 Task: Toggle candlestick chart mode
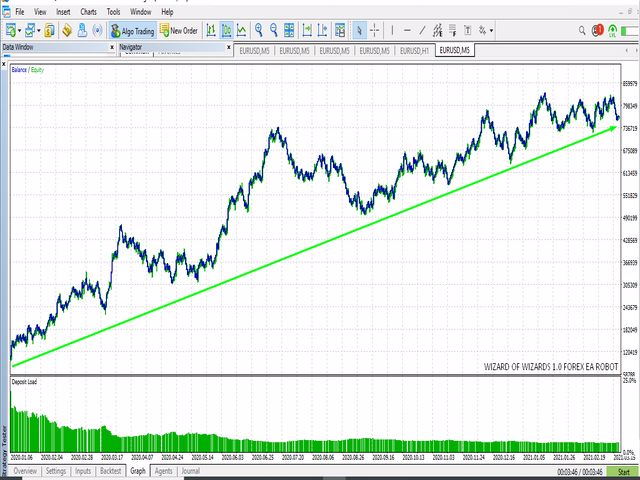pyautogui.click(x=226, y=31)
